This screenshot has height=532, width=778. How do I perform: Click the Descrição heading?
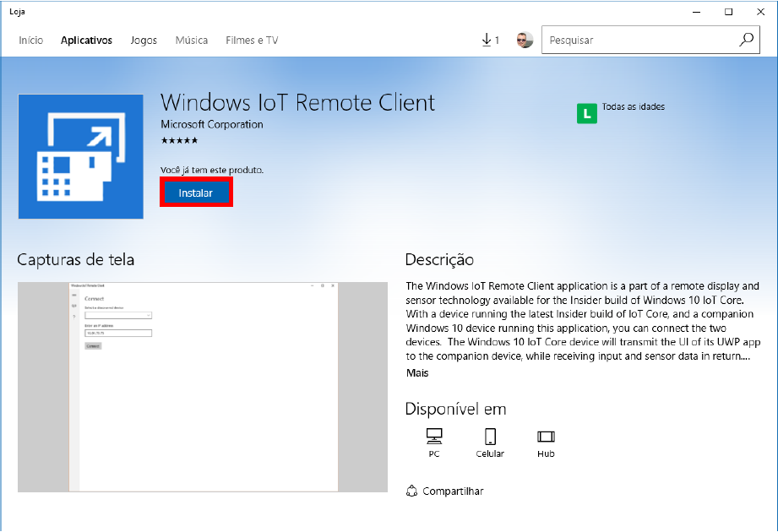(439, 260)
